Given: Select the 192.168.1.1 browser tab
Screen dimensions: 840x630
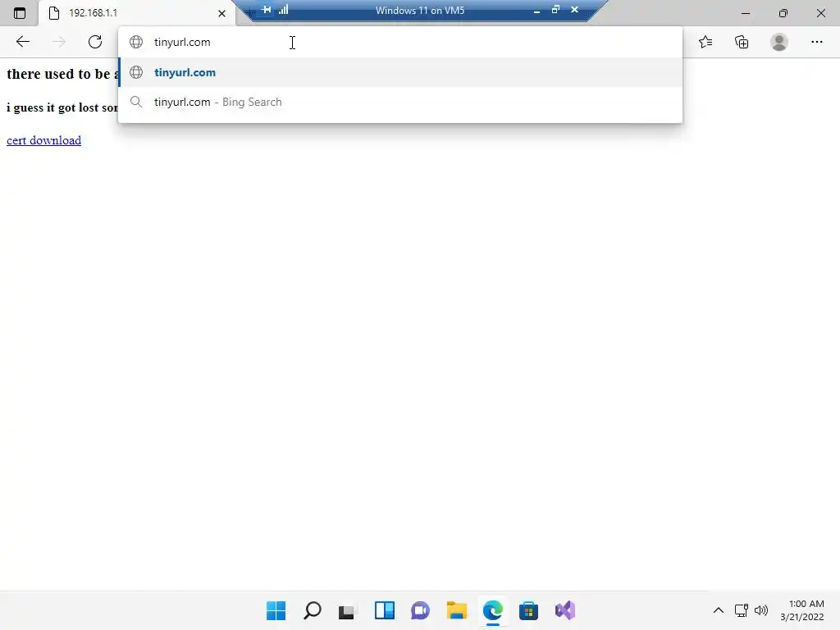Looking at the screenshot, I should coord(137,13).
